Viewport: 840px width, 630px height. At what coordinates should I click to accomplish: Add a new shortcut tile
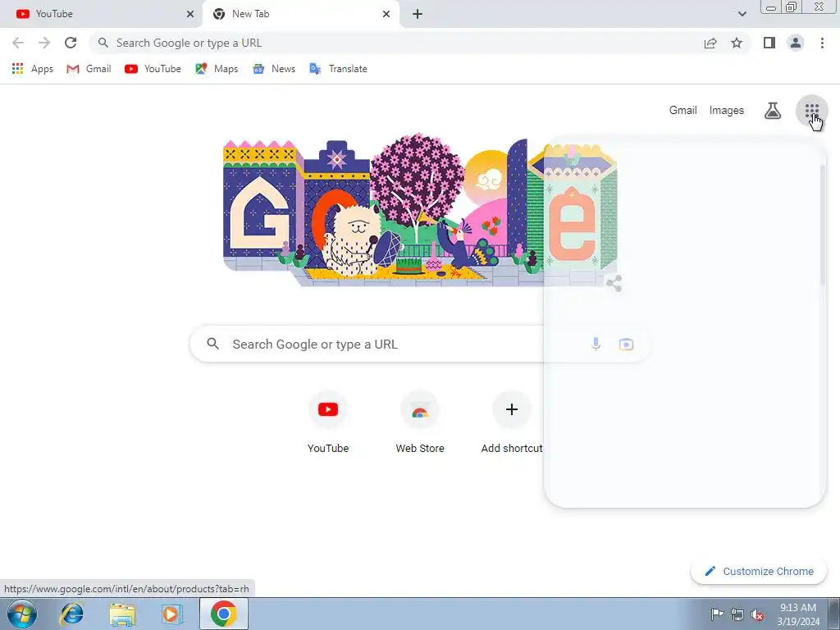[x=512, y=422]
